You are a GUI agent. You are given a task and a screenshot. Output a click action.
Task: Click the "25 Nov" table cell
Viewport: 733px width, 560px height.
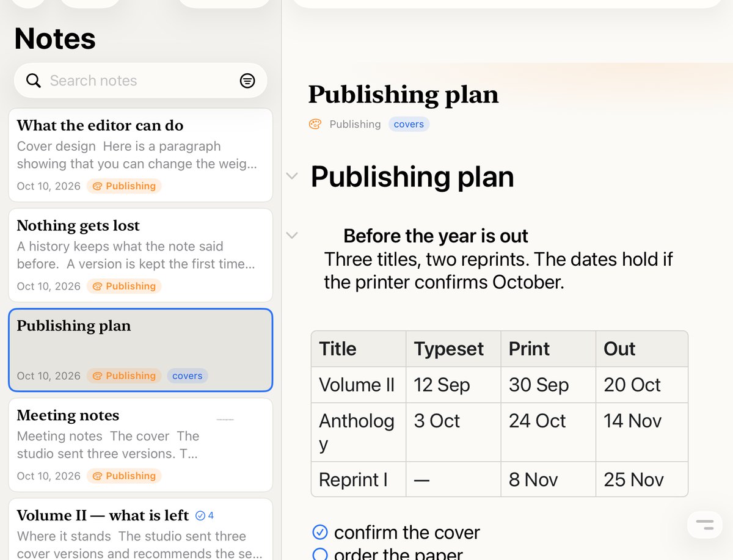642,479
